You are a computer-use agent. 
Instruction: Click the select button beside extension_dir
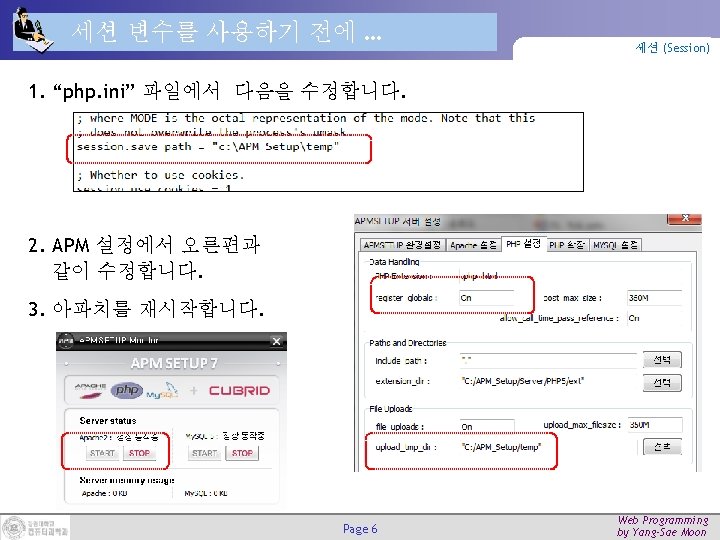click(x=662, y=382)
